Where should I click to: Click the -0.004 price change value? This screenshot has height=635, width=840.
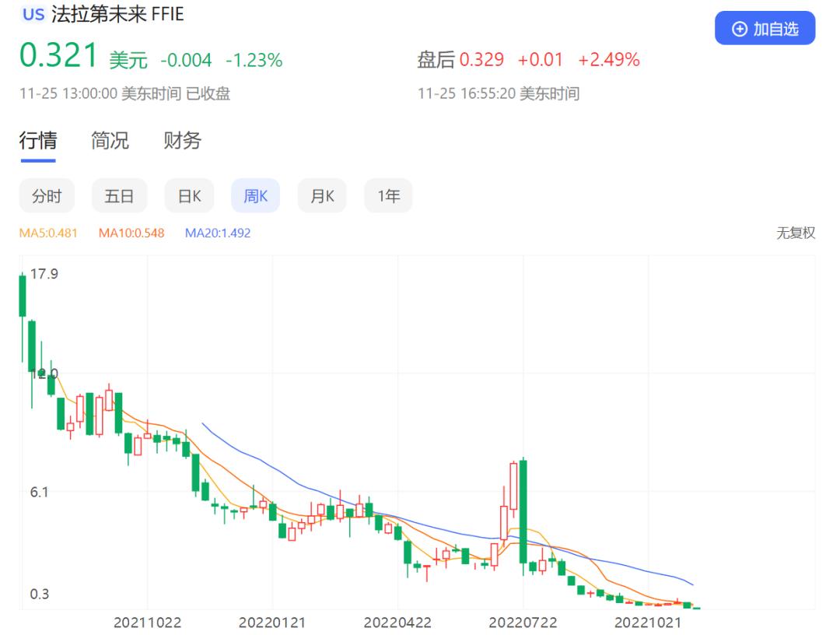point(186,60)
